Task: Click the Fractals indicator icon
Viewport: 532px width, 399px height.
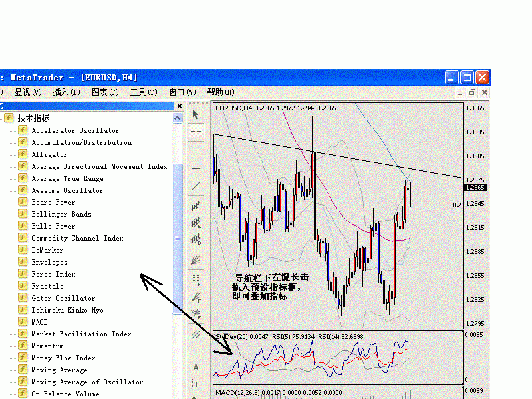Action: point(23,286)
